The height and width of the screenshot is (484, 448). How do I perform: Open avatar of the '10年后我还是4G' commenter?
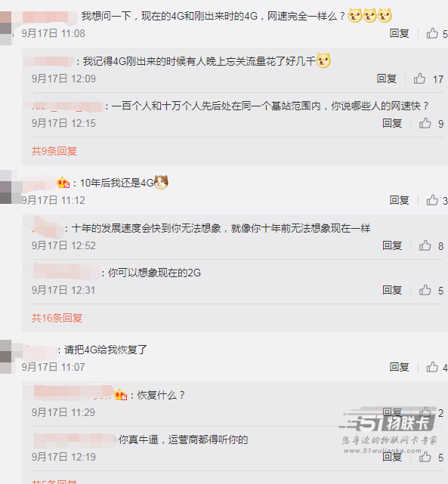(5, 187)
